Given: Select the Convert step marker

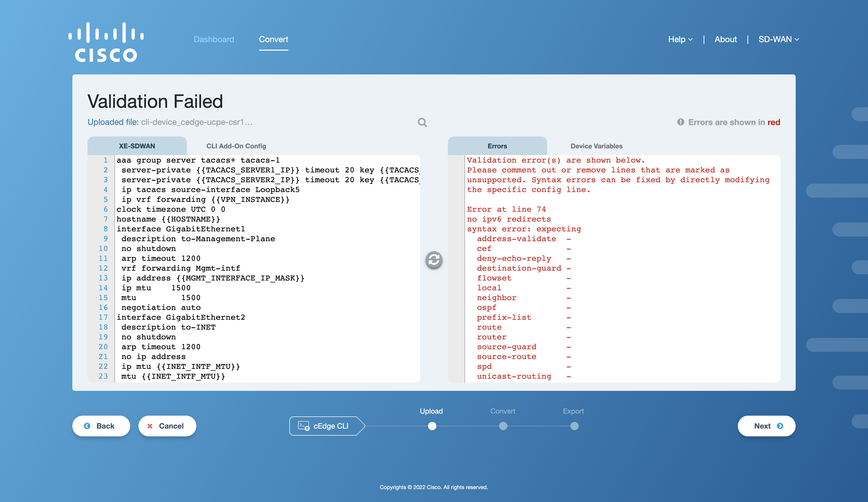Looking at the screenshot, I should coord(503,426).
